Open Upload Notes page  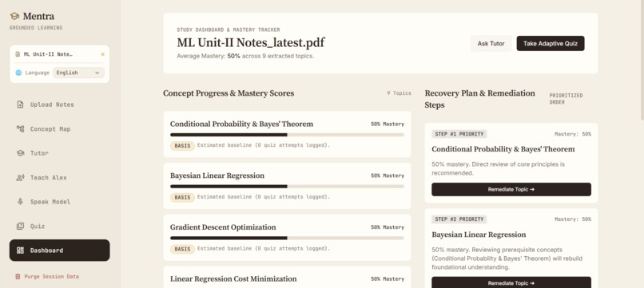pyautogui.click(x=60, y=105)
